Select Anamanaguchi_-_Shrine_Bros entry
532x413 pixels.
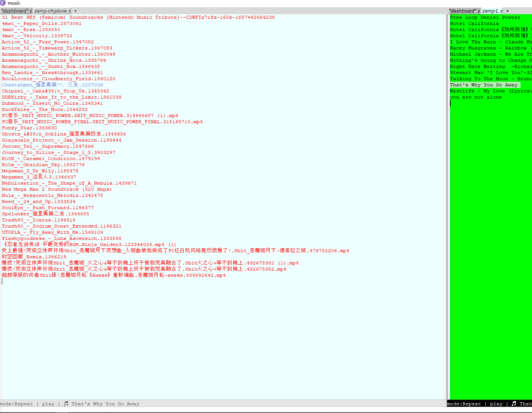[54, 60]
